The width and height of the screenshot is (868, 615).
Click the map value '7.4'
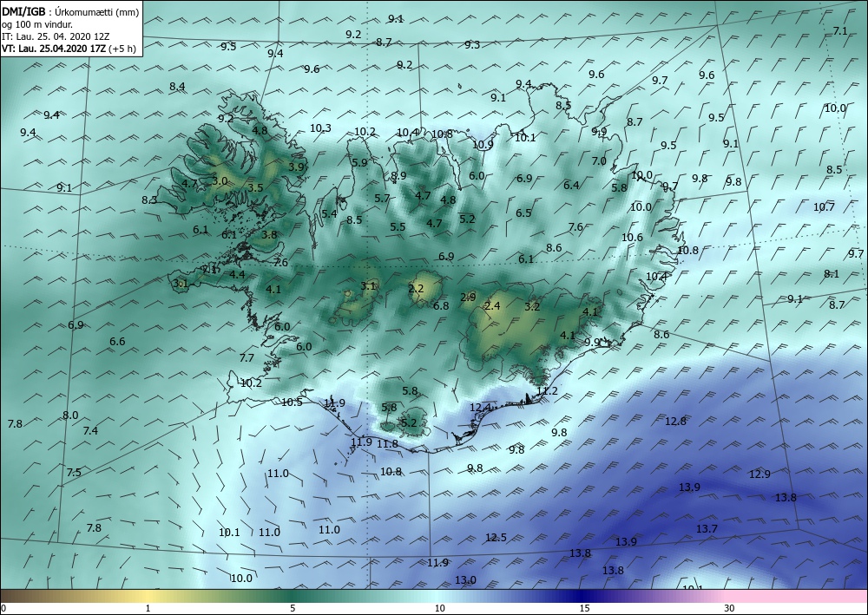(x=90, y=430)
